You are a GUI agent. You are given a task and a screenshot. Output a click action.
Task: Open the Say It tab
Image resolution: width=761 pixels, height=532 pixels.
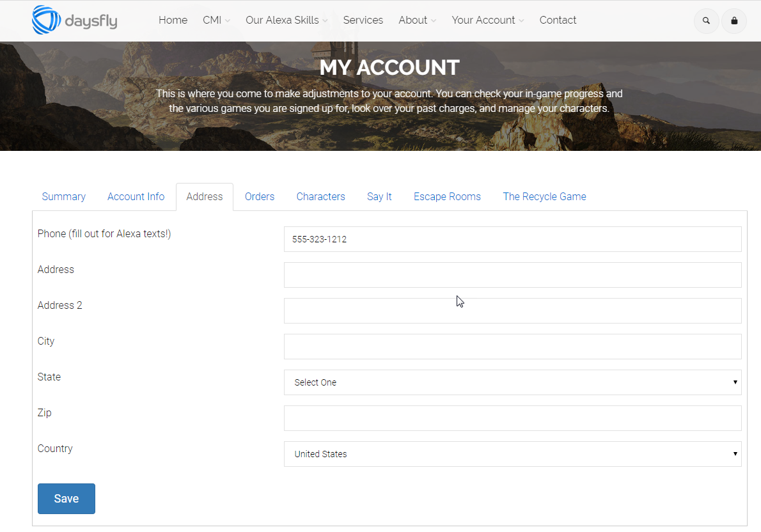click(379, 196)
